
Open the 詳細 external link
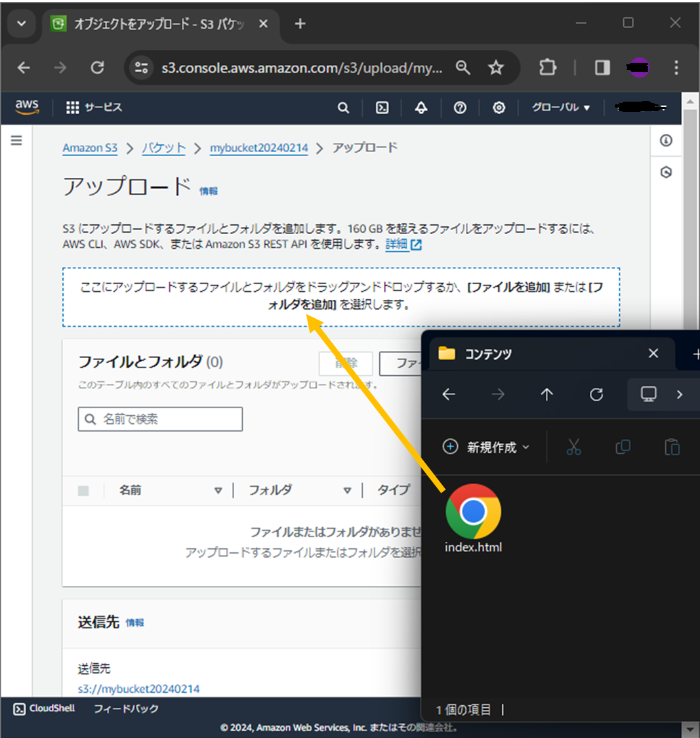pos(403,244)
